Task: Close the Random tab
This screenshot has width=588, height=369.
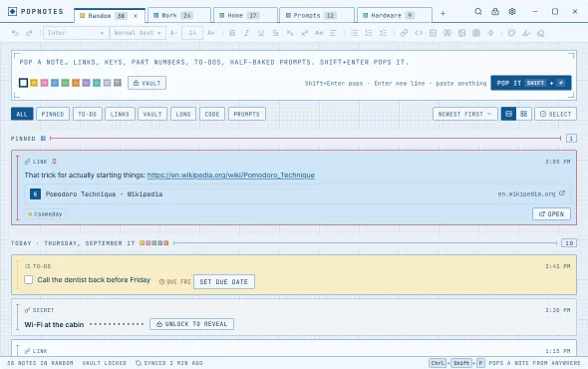Action: pos(136,16)
